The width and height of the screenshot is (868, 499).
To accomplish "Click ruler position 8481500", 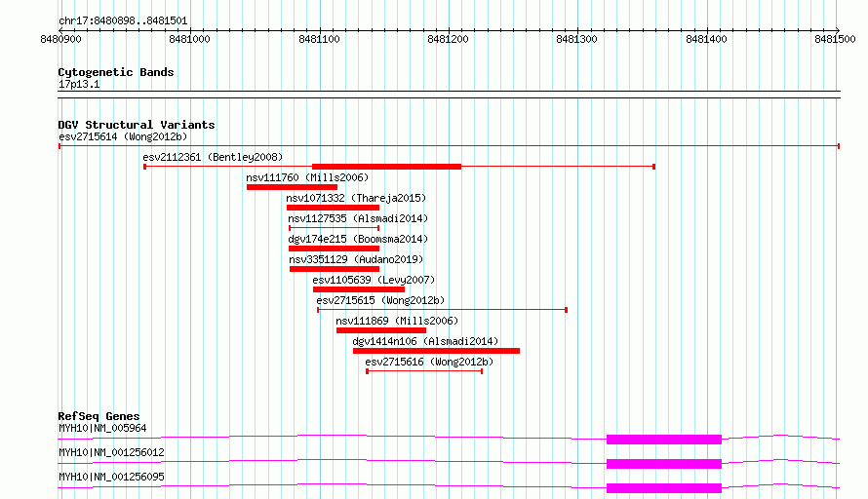I will tap(836, 39).
